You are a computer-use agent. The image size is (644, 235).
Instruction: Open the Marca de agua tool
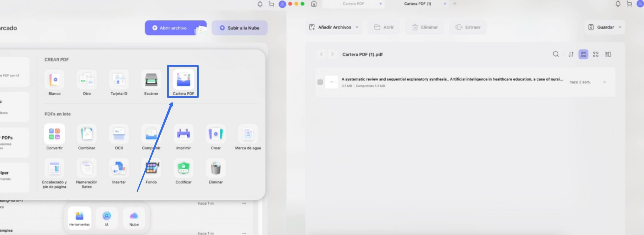tap(248, 137)
